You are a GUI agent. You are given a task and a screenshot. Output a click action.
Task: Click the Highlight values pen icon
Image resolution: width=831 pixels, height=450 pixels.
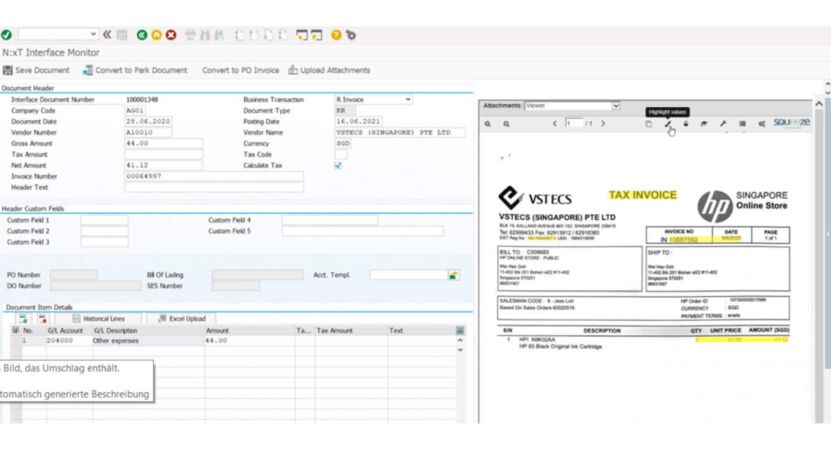coord(668,124)
